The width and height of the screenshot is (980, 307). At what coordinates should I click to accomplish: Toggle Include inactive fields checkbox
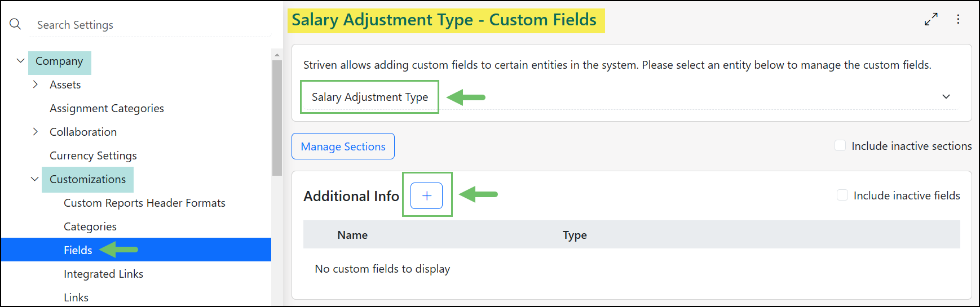(842, 195)
